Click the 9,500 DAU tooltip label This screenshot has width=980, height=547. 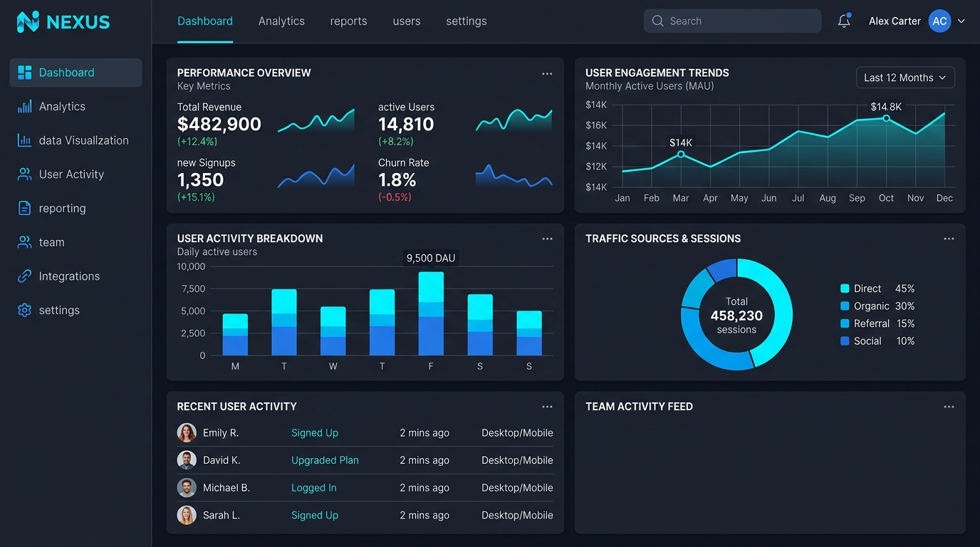click(431, 258)
